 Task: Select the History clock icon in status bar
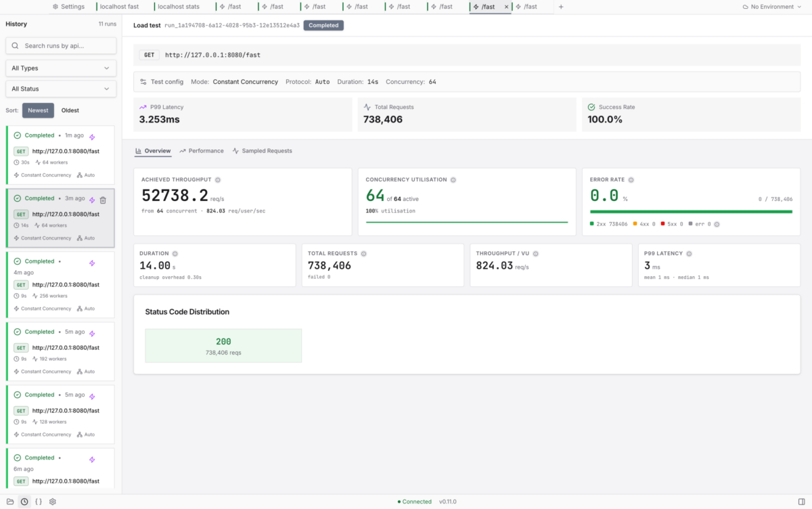tap(24, 502)
